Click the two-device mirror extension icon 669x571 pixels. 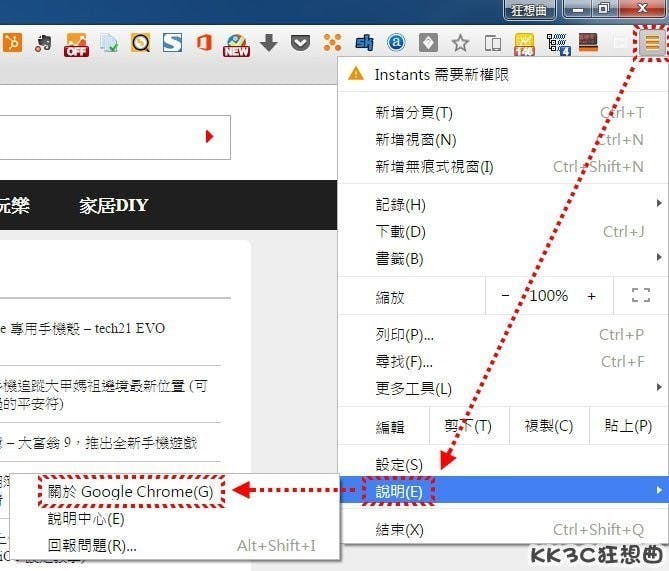(493, 43)
